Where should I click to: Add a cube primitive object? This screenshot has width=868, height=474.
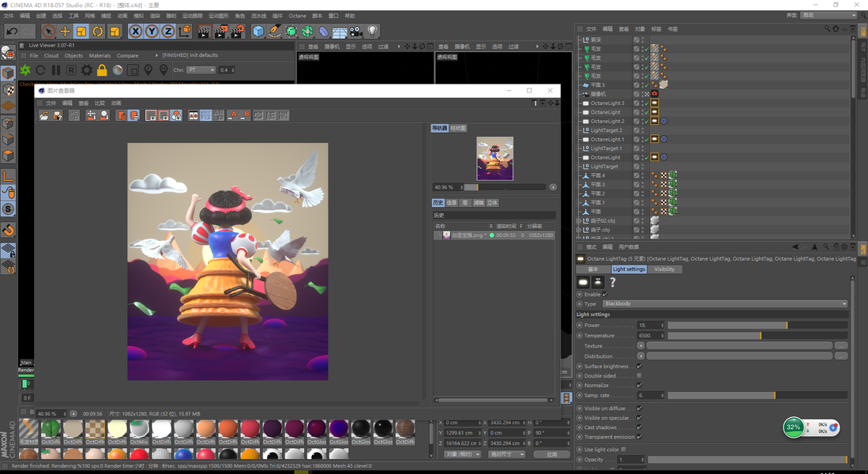[258, 32]
